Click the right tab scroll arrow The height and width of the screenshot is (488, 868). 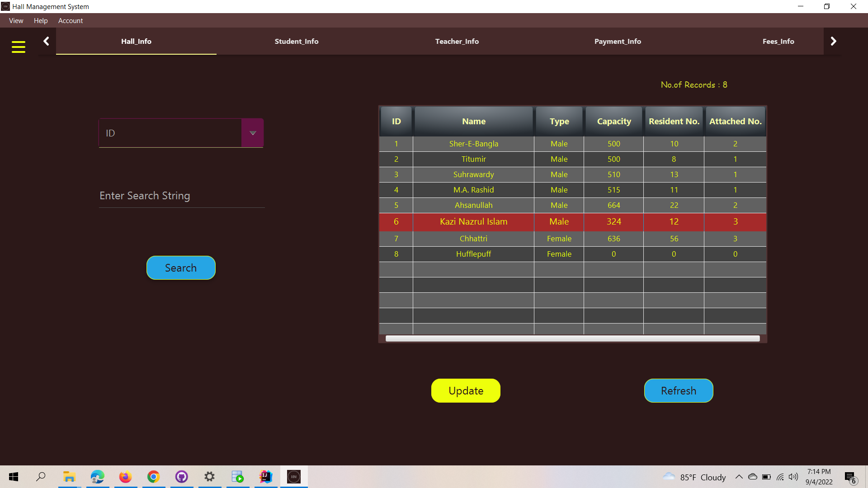833,41
